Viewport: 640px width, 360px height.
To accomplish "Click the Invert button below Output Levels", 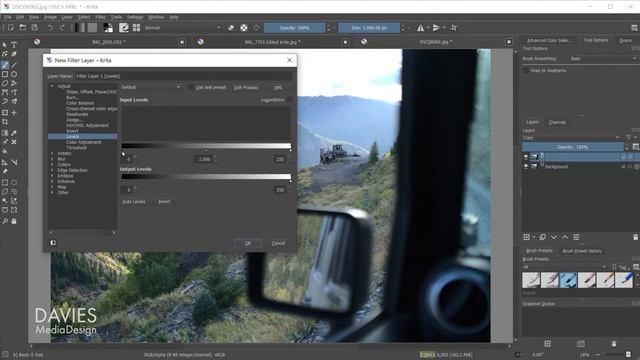I will (164, 202).
